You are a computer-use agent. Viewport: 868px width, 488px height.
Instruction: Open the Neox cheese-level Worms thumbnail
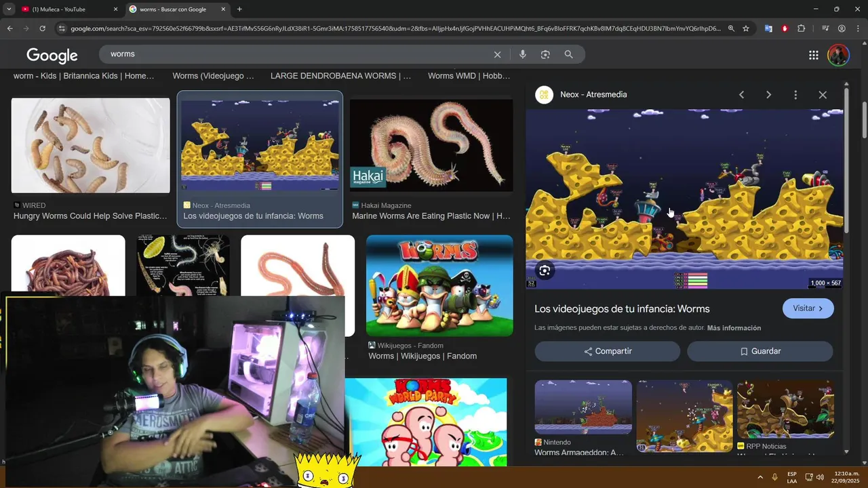(x=260, y=146)
